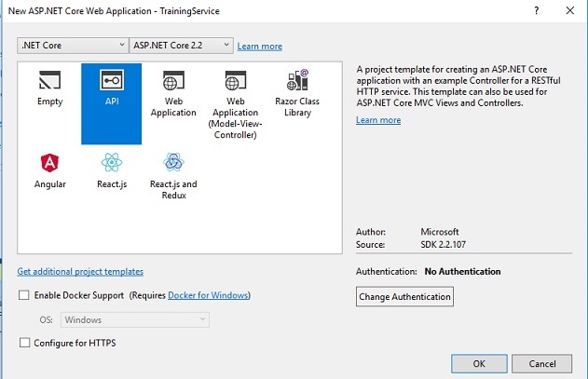Open Learn more link under template description

tap(378, 120)
